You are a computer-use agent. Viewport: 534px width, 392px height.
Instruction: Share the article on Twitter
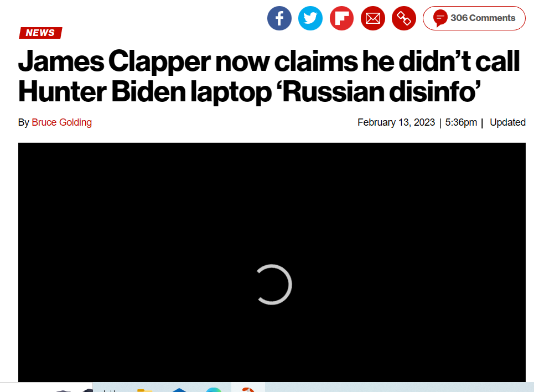(x=310, y=18)
